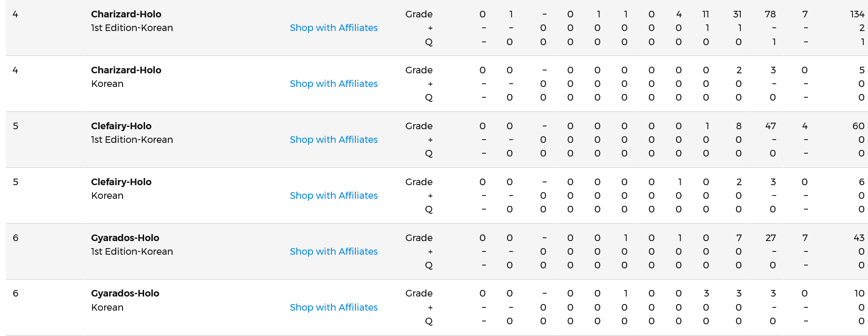Select the Clefairy-Holo Korean card name
Image resolution: width=868 pixels, height=336 pixels.
(x=121, y=182)
